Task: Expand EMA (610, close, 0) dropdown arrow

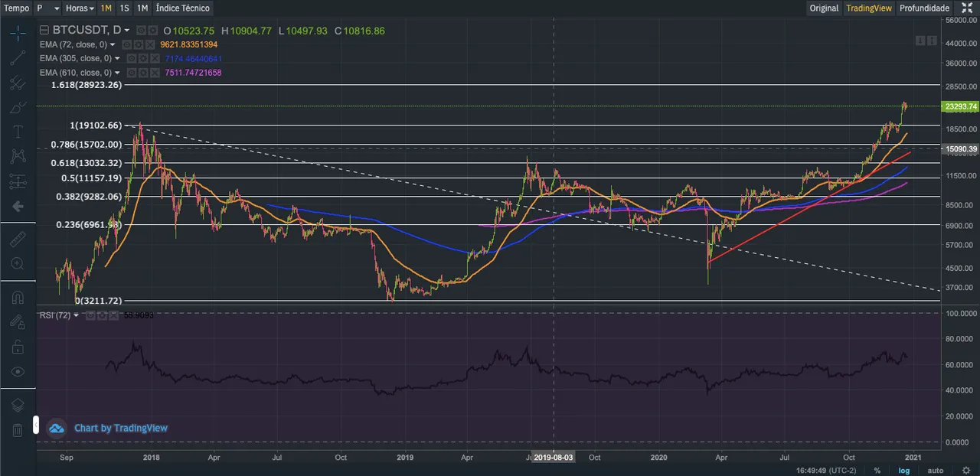Action: pyautogui.click(x=117, y=73)
